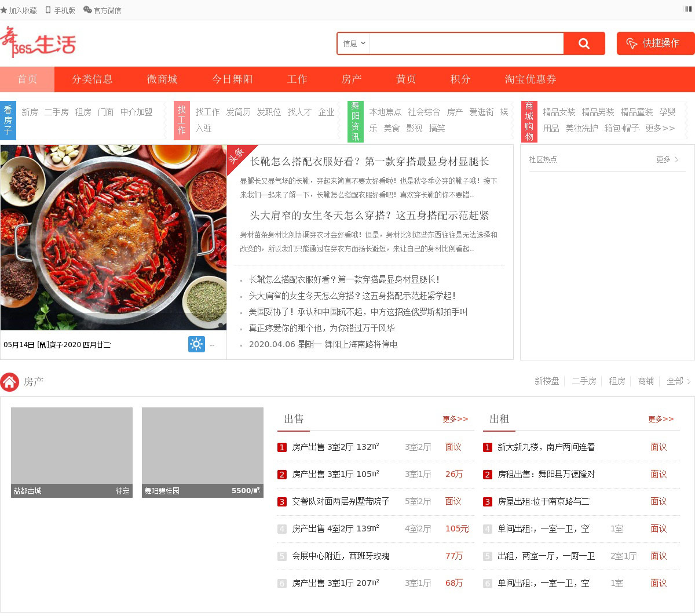Open the 本地焦点 news link

coord(385,112)
